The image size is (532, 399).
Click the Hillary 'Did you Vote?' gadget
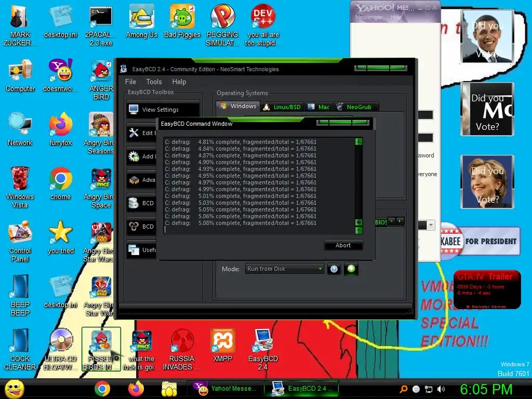click(487, 181)
